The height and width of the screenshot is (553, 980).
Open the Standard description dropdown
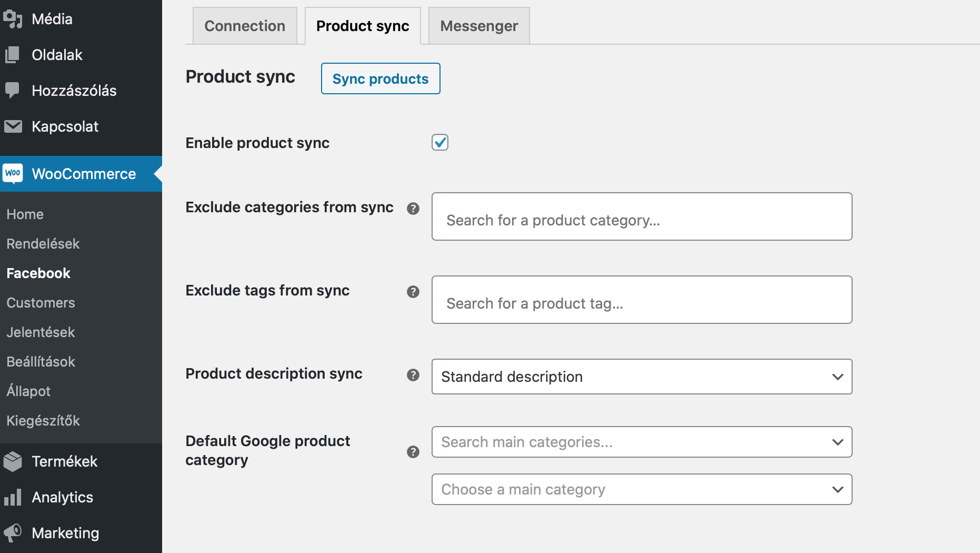[x=642, y=377]
